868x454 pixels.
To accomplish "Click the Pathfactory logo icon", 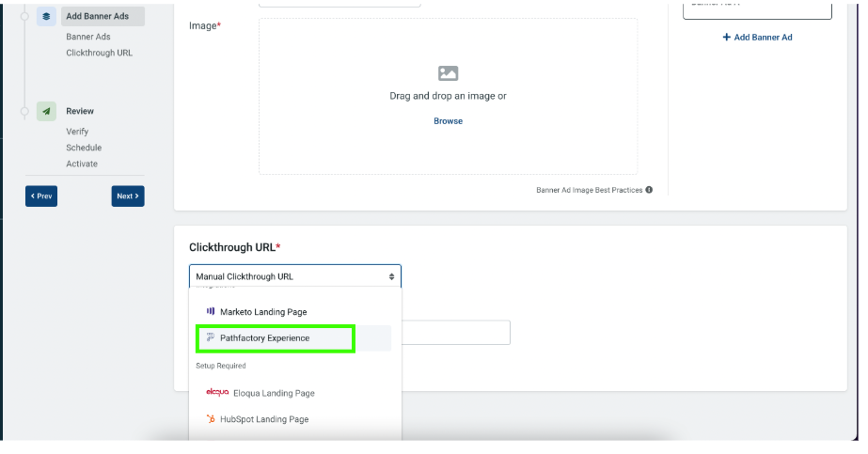I will pos(211,337).
